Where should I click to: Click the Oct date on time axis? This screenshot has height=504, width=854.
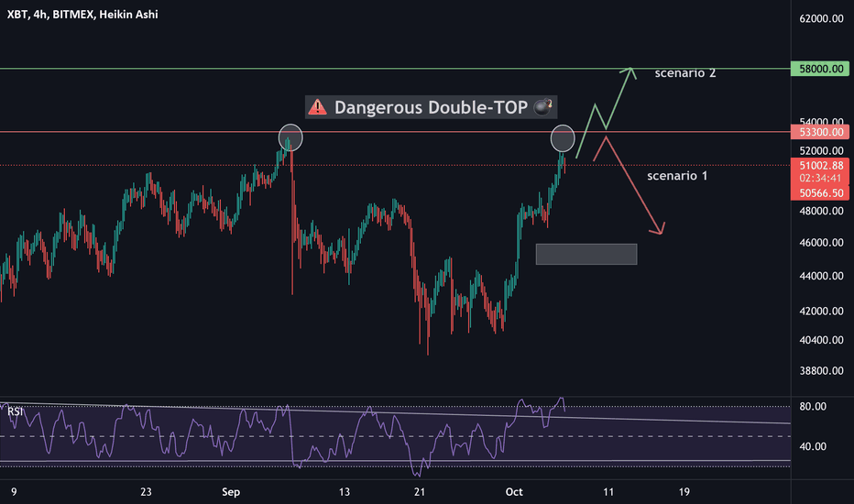coord(514,492)
